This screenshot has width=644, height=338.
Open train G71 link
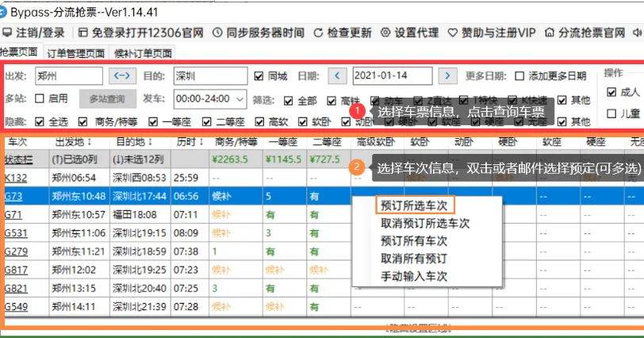(13, 215)
